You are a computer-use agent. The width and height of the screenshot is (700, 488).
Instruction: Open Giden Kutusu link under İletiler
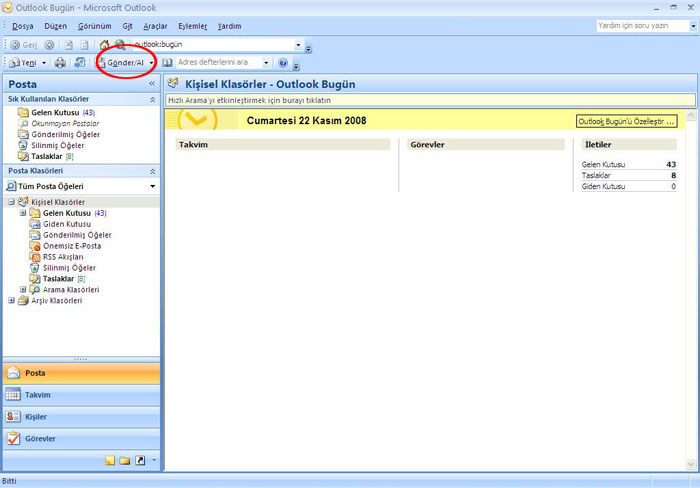click(603, 186)
